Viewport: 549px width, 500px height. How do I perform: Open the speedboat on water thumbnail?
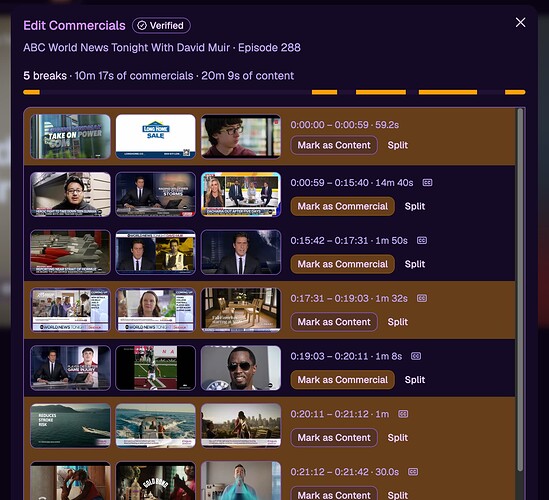(155, 425)
